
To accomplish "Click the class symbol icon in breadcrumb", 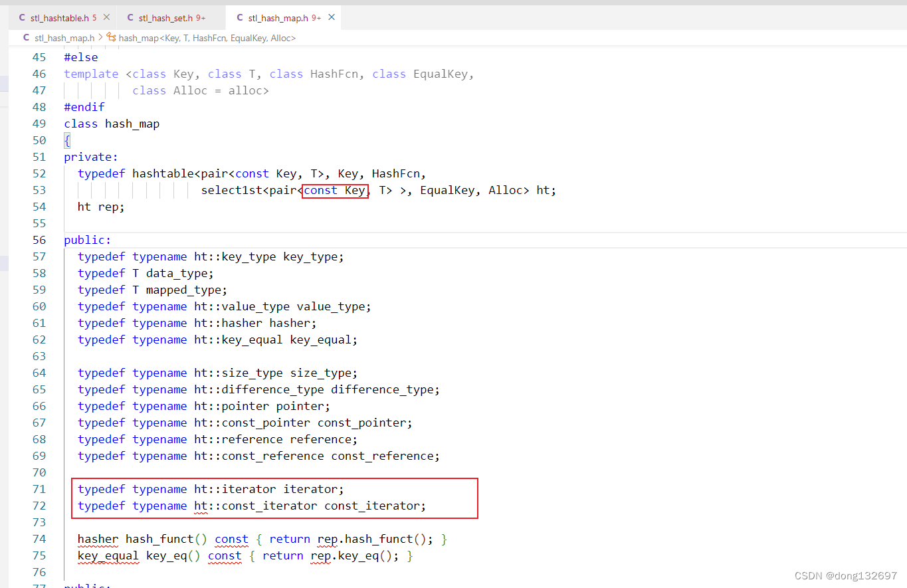I will coord(112,38).
